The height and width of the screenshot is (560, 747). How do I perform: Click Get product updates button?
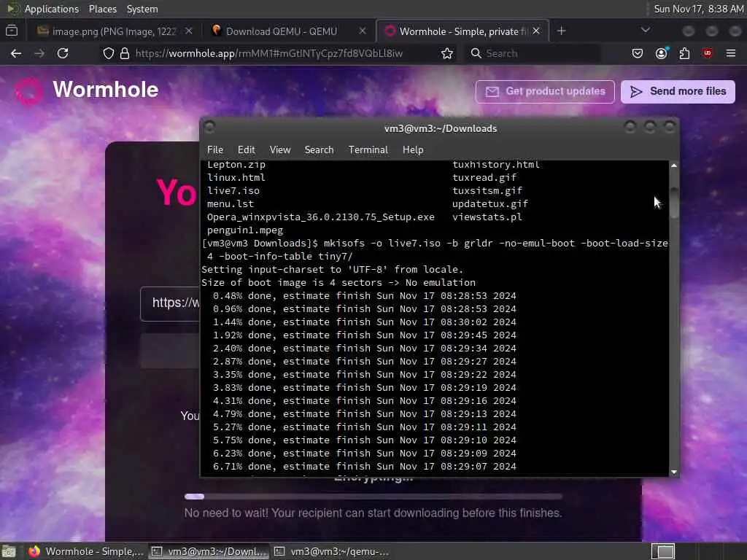coord(545,91)
